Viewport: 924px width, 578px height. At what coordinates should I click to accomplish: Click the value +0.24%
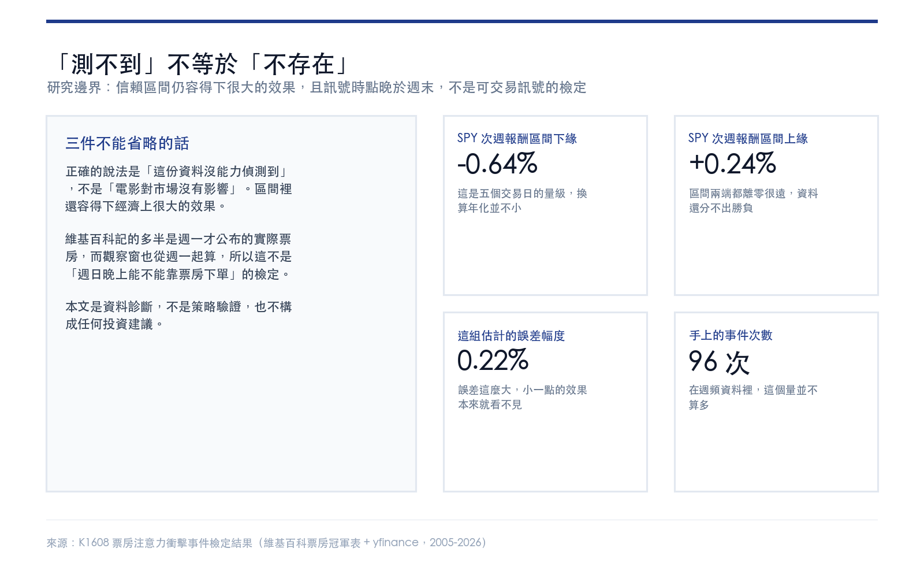coord(732,164)
